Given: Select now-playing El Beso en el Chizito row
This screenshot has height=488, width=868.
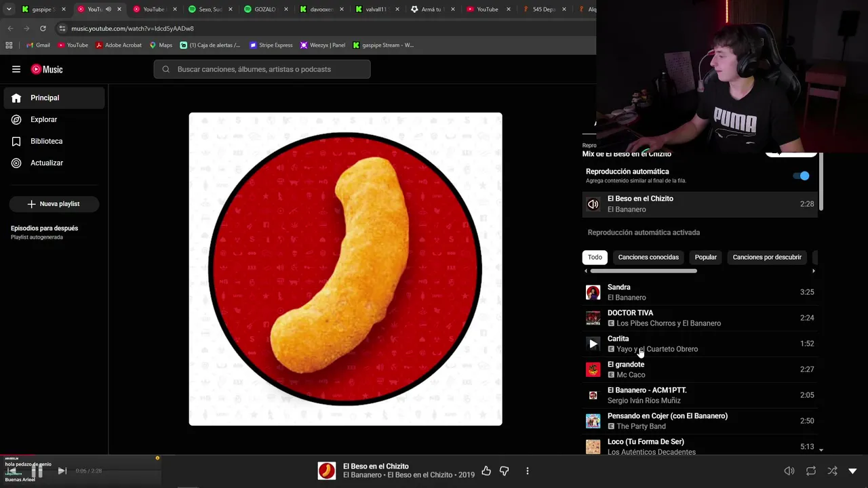Looking at the screenshot, I should coord(700,204).
